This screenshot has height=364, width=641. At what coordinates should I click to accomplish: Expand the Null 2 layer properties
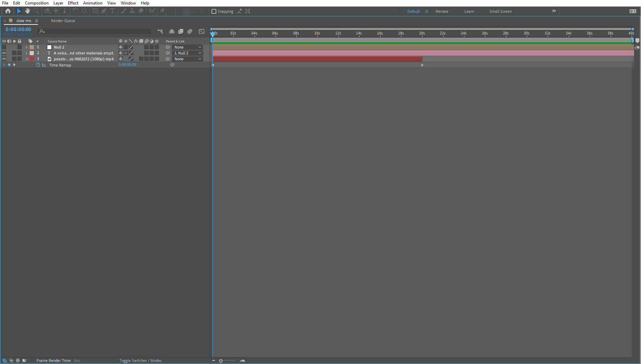pyautogui.click(x=27, y=47)
